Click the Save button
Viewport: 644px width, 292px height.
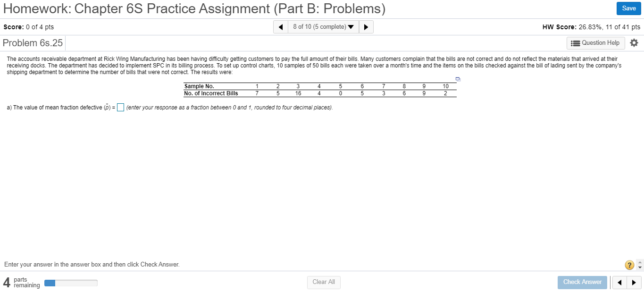(628, 8)
